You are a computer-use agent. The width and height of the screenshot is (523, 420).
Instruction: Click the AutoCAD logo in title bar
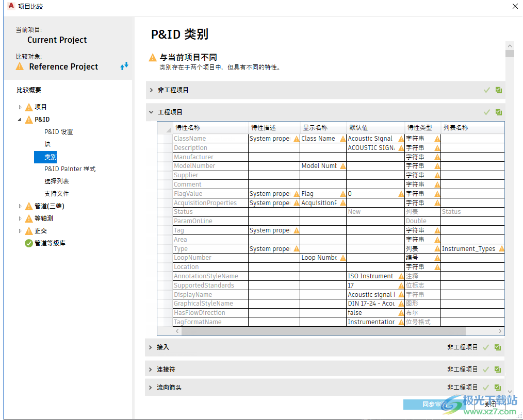[11, 6]
